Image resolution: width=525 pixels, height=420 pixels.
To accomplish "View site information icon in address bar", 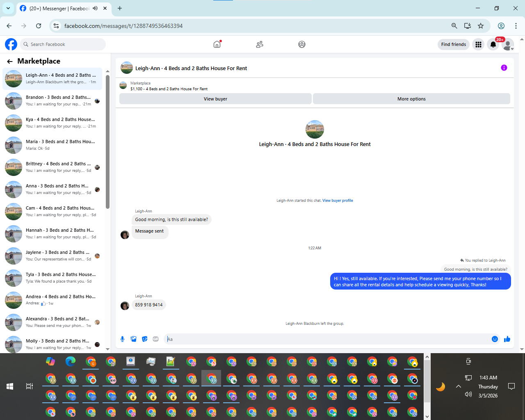I will tap(57, 26).
